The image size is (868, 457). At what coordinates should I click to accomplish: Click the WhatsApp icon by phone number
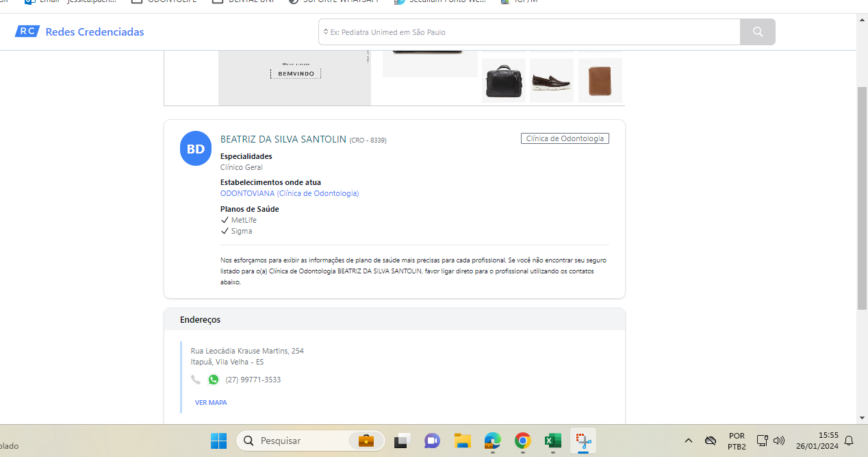pyautogui.click(x=214, y=380)
